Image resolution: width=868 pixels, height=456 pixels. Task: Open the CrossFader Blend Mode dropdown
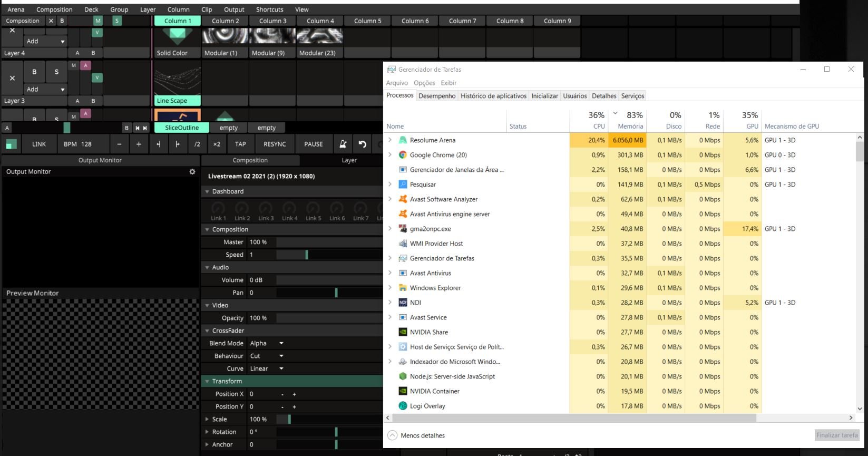267,343
